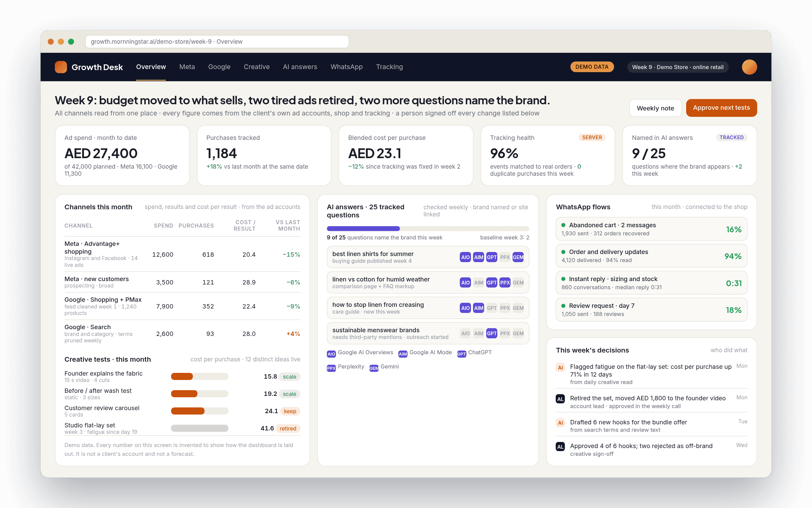Select the Google Search channel row

182,334
